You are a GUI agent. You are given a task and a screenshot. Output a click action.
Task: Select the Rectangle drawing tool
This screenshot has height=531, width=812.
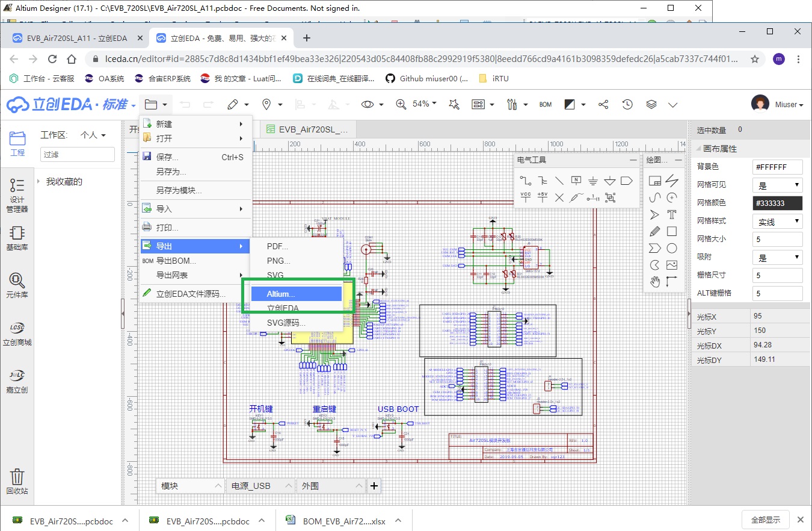pos(672,231)
